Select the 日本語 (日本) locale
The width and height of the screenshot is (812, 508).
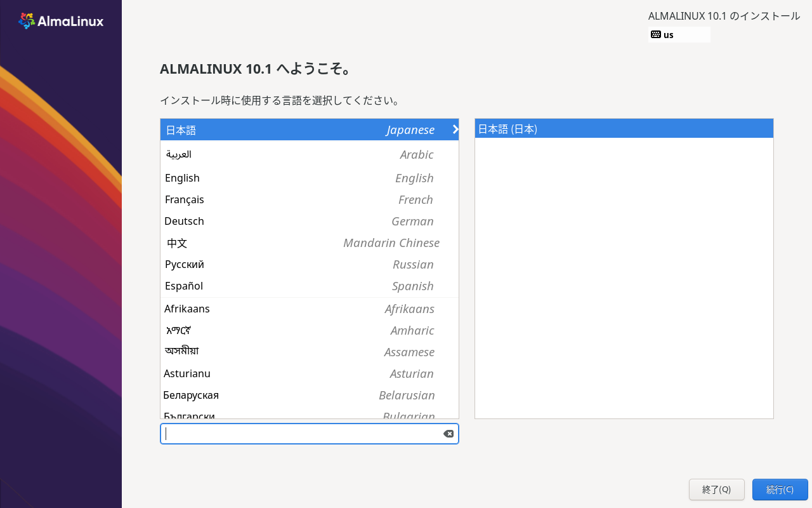point(624,129)
